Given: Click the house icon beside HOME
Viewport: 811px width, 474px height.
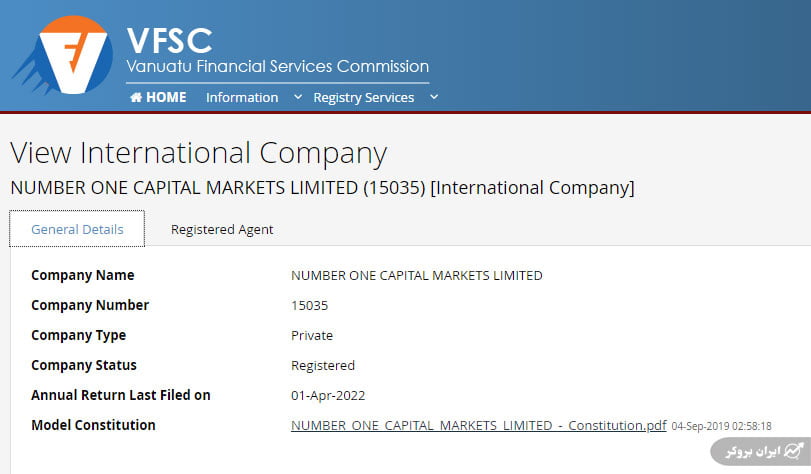Looking at the screenshot, I should coord(136,97).
